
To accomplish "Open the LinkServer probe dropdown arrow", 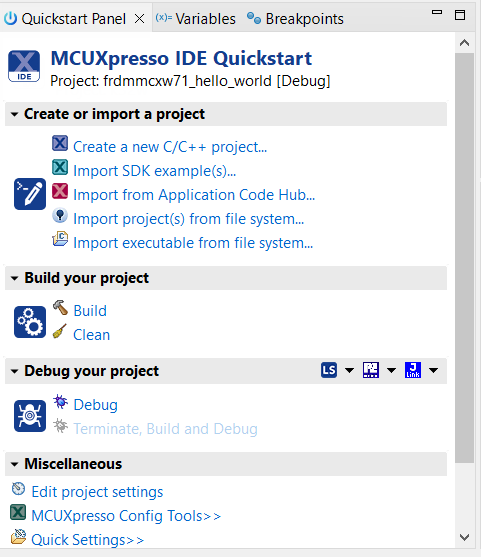I will coord(350,371).
